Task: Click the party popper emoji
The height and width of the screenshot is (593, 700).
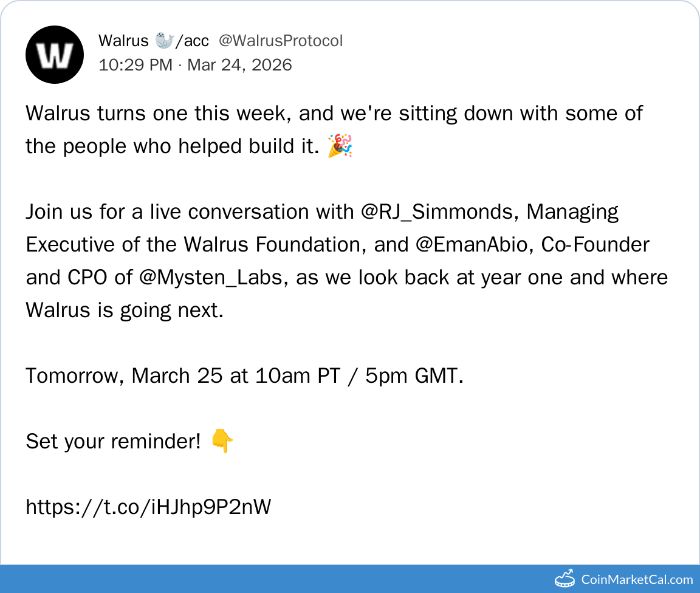Action: (x=340, y=146)
